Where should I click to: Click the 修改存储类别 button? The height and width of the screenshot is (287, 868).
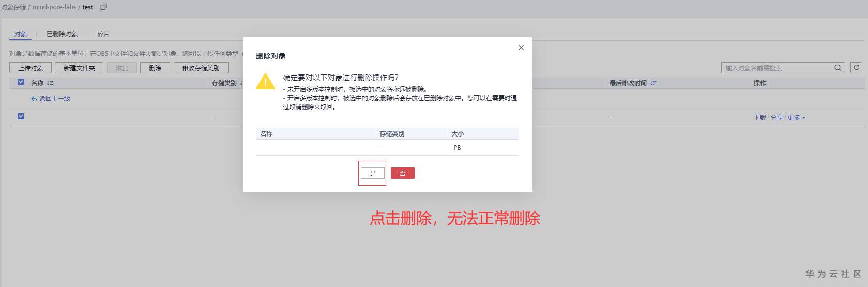pyautogui.click(x=201, y=68)
